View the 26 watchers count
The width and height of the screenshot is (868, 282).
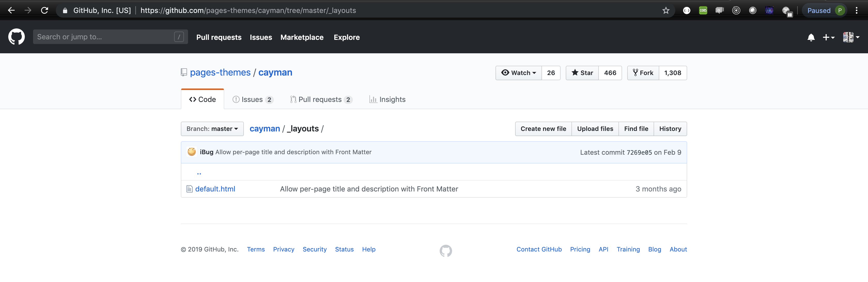click(x=551, y=73)
